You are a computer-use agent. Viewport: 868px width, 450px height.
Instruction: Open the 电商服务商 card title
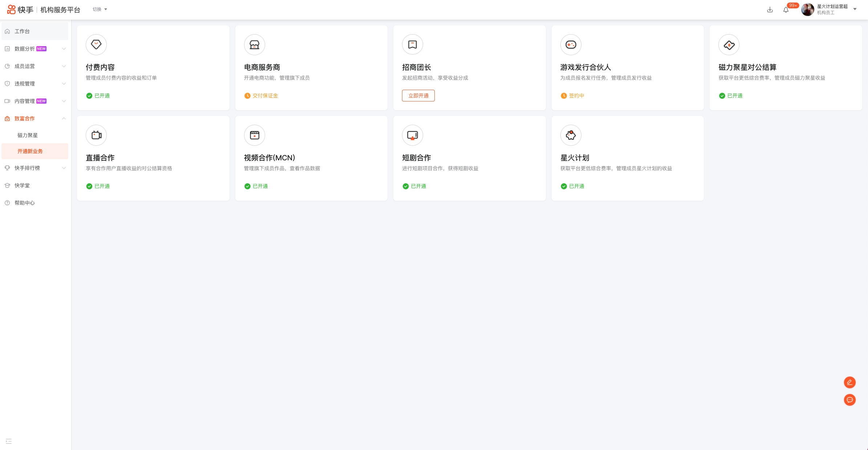(x=262, y=67)
